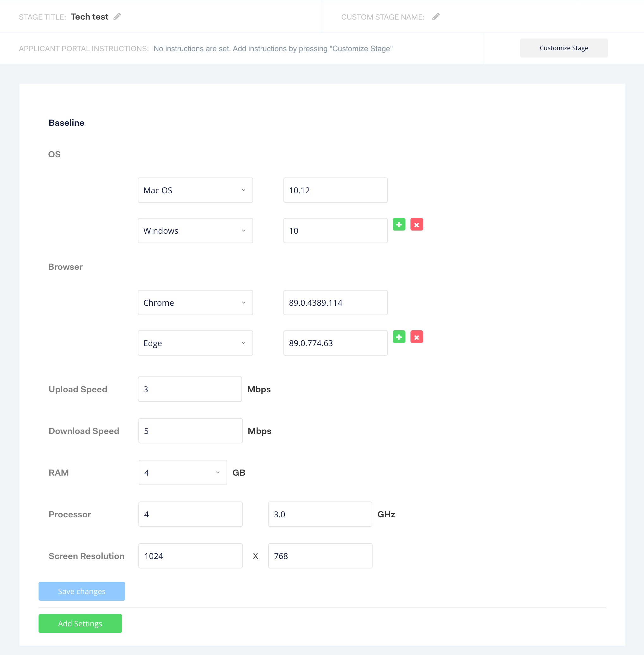The height and width of the screenshot is (655, 644).
Task: Focus the Processor cores field
Action: point(191,514)
